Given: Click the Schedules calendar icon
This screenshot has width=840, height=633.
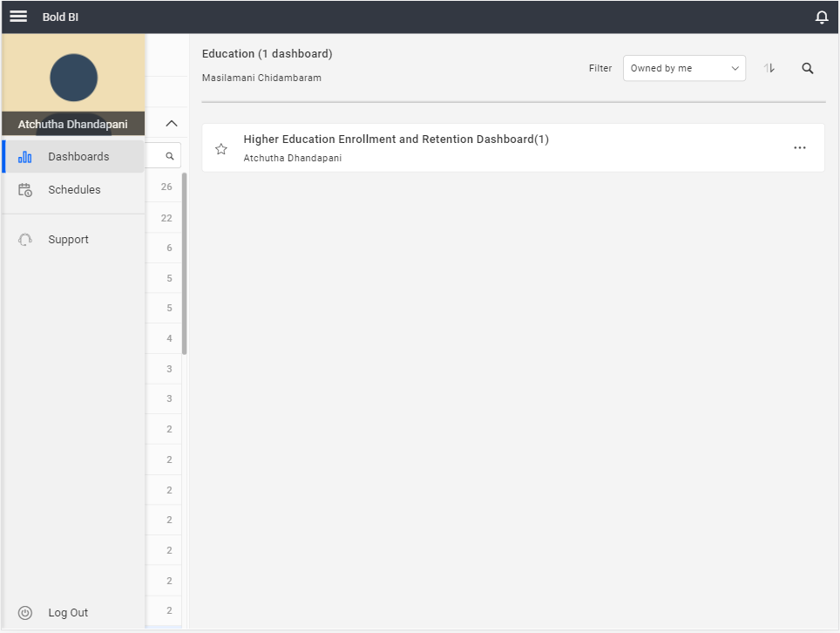Looking at the screenshot, I should click(x=25, y=189).
